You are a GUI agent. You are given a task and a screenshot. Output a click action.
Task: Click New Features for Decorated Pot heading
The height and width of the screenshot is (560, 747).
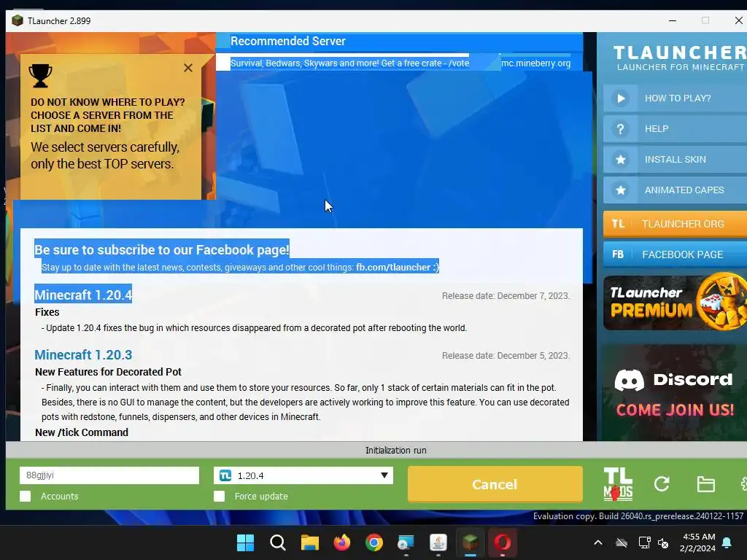[108, 372]
